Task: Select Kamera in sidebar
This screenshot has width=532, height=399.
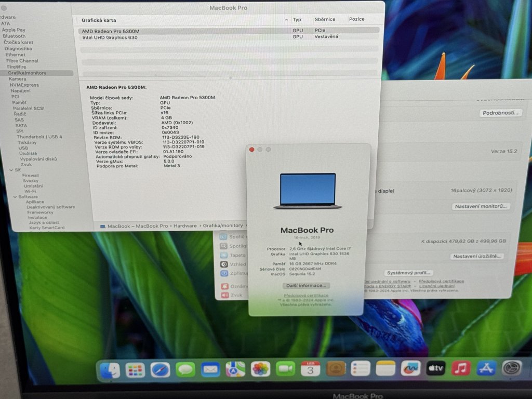Action: tap(18, 79)
